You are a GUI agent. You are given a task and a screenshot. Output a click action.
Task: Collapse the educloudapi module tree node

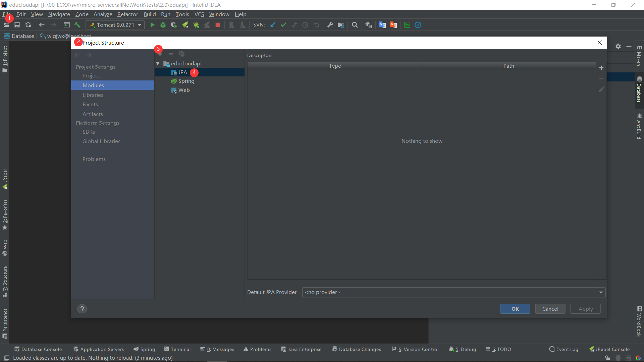point(158,63)
